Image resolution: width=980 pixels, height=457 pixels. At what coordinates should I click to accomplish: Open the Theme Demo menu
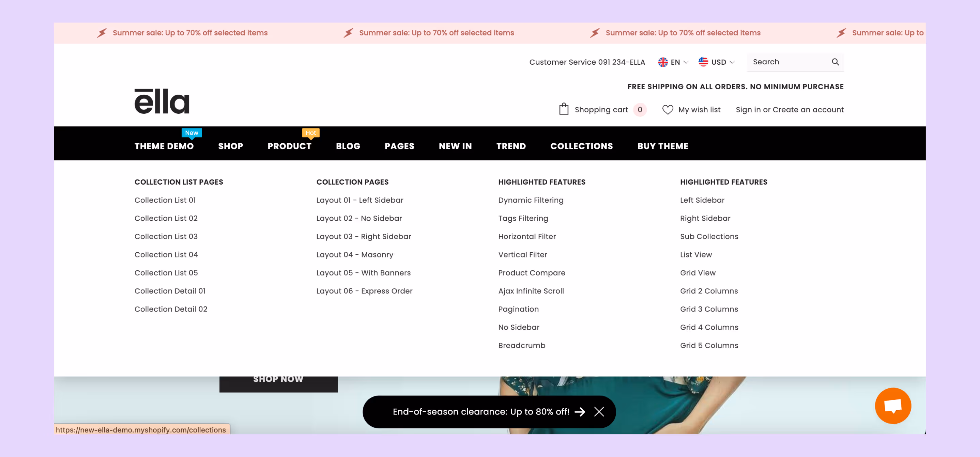[164, 146]
